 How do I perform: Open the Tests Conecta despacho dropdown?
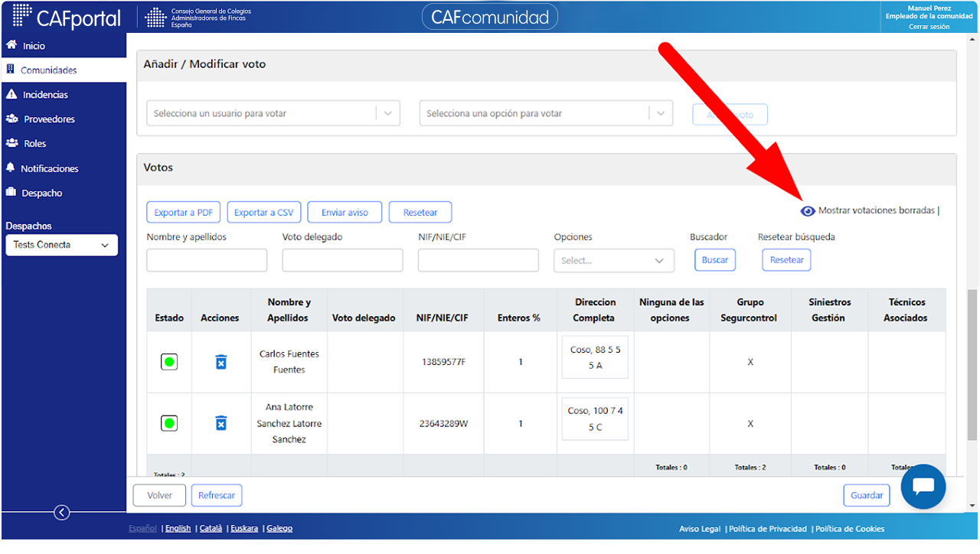tap(61, 245)
